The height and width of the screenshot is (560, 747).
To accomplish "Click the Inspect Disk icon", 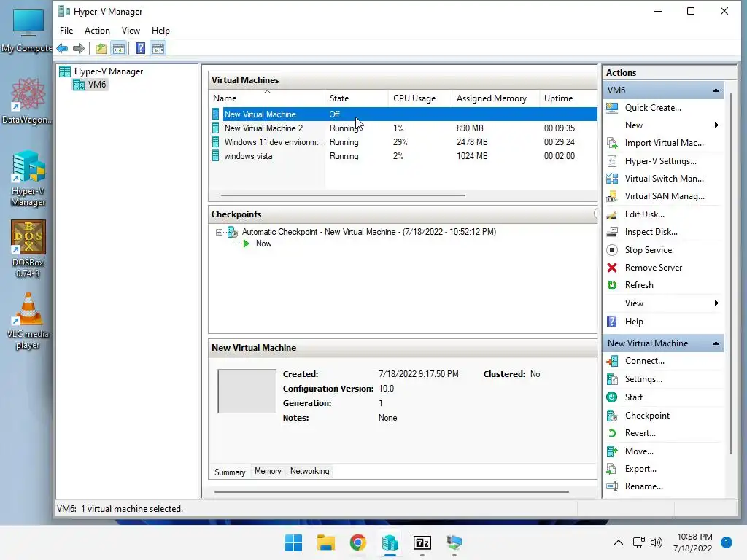I will point(612,232).
